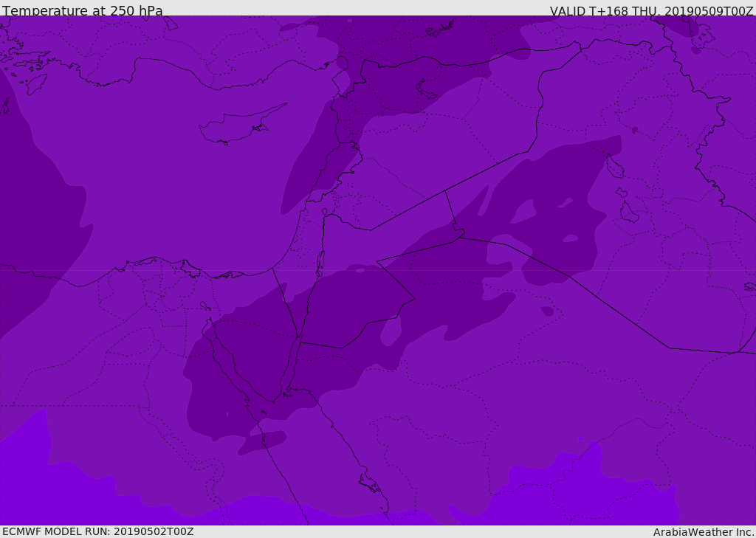Open the ArabiaWeather Inc. credit
Image resolution: width=756 pixels, height=538 pixels.
point(704,531)
